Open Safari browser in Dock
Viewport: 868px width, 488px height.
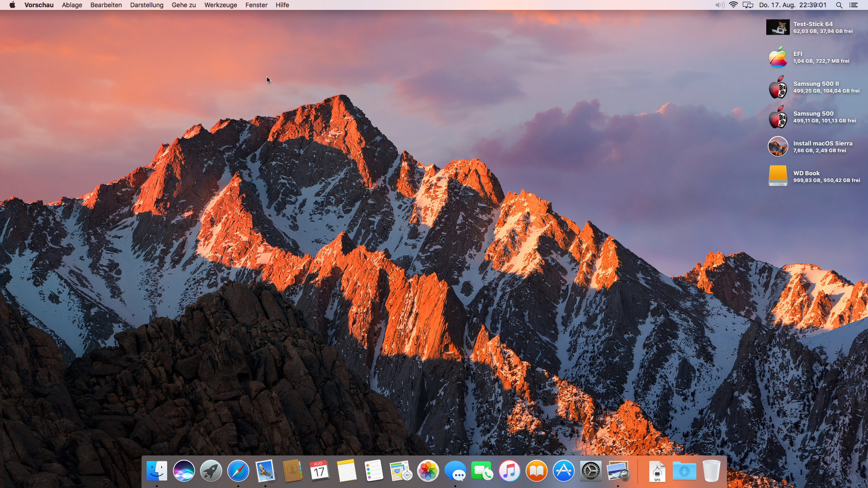click(x=238, y=471)
